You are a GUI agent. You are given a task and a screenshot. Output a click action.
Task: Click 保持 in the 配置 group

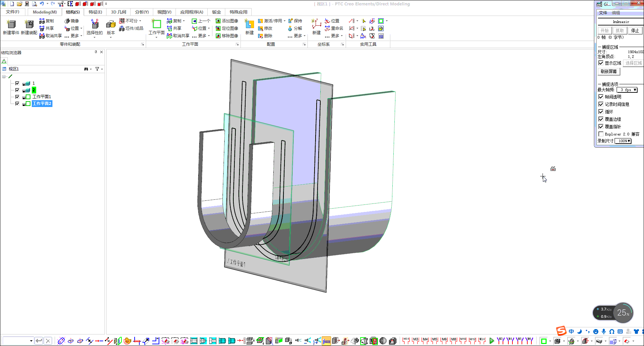tap(295, 21)
